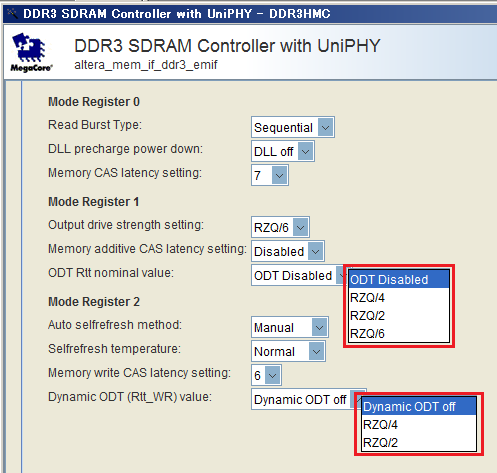This screenshot has width=497, height=473.
Task: Click the Read Burst Type label
Action: coord(95,125)
